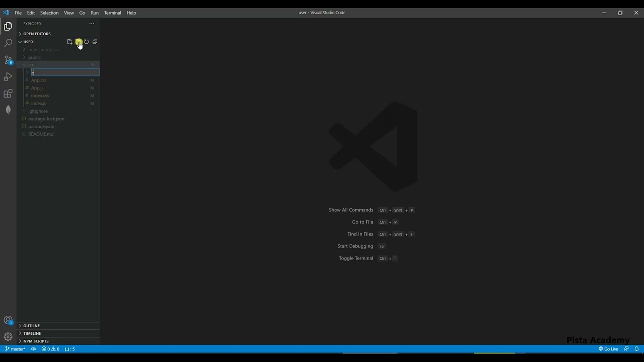The width and height of the screenshot is (644, 362).
Task: Open the Search view in activity bar
Action: 8,44
